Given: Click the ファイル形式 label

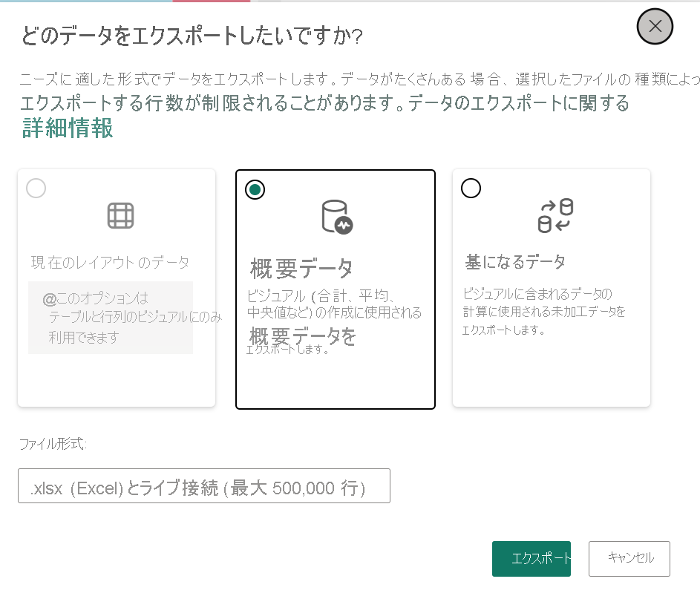Looking at the screenshot, I should [x=53, y=444].
